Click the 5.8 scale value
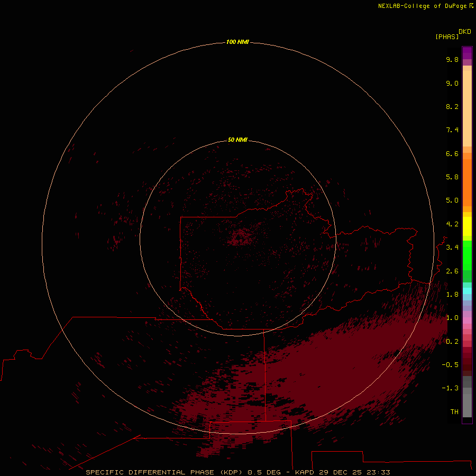This screenshot has height=476, width=476. click(452, 177)
